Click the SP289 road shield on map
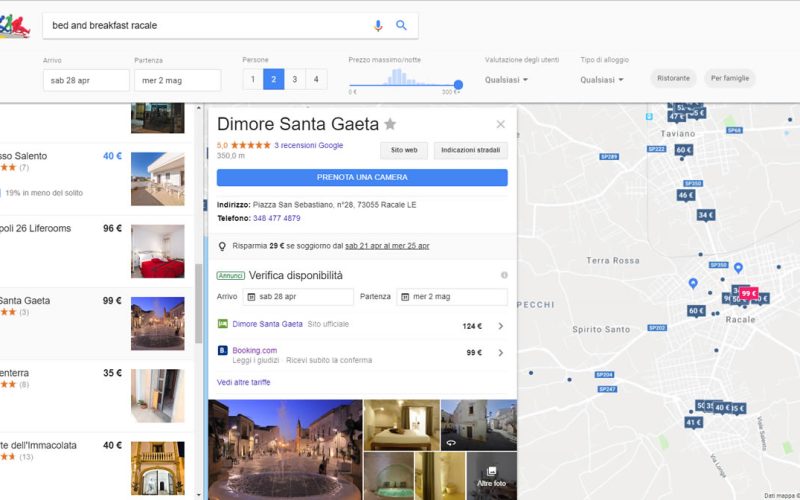This screenshot has width=800, height=500. 609,157
